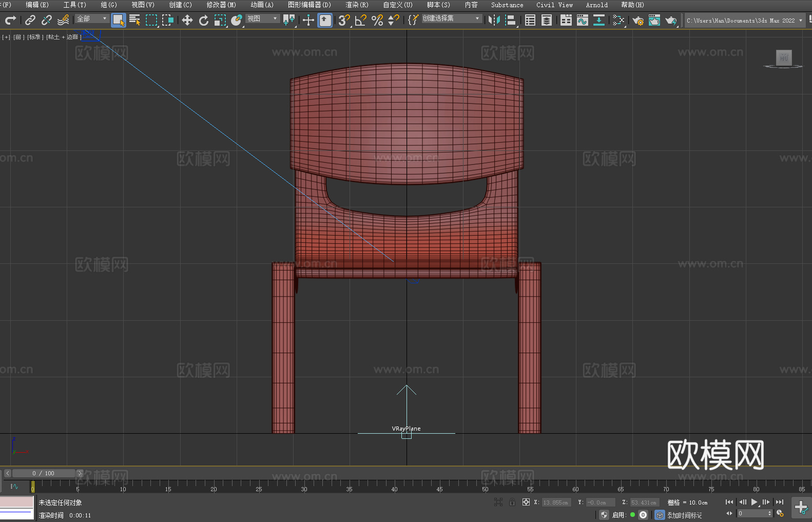Image resolution: width=812 pixels, height=522 pixels.
Task: Select the Scale tool
Action: 220,20
